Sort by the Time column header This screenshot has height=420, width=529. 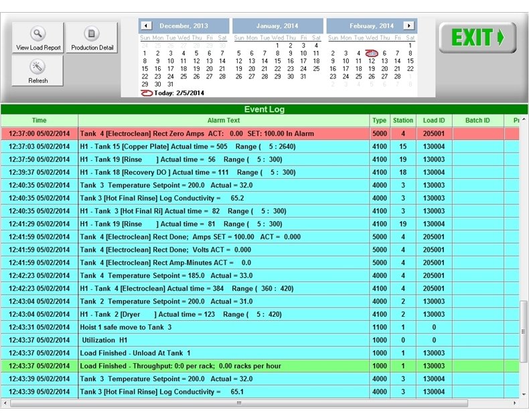point(40,121)
